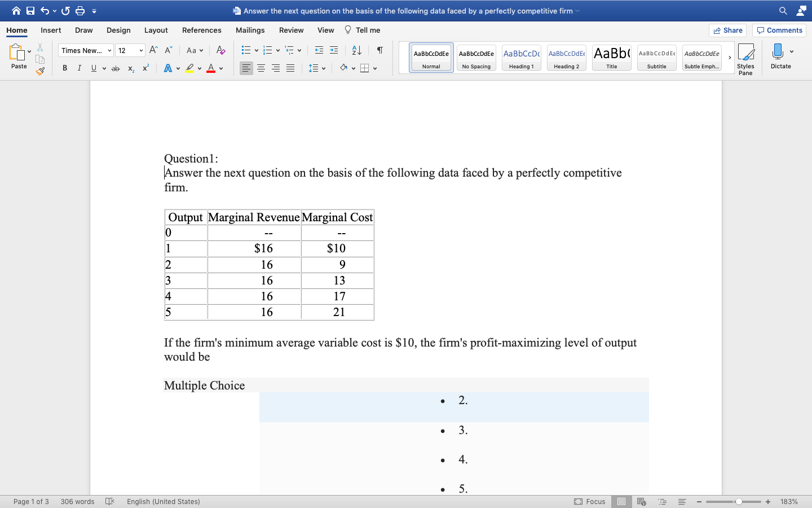The width and height of the screenshot is (812, 508).
Task: Click the Share button
Action: 727,30
